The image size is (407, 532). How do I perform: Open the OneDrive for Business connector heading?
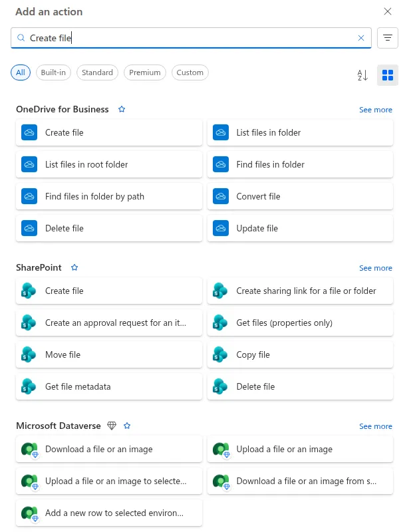click(x=63, y=109)
